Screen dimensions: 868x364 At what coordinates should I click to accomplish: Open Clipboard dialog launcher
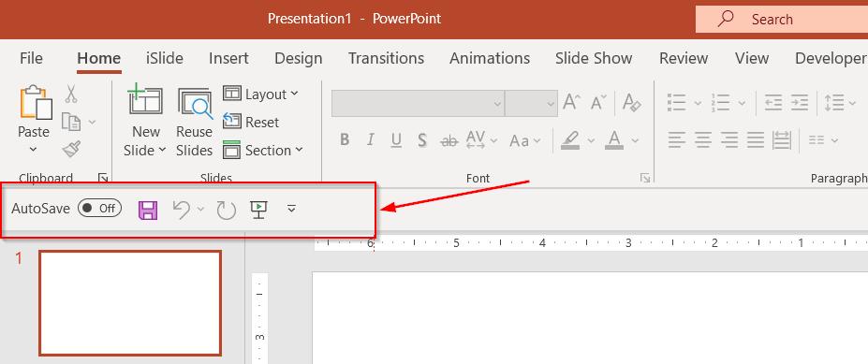(103, 178)
